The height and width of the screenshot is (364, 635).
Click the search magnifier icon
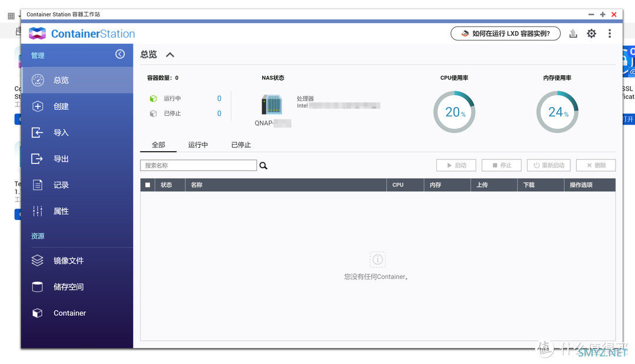[263, 166]
